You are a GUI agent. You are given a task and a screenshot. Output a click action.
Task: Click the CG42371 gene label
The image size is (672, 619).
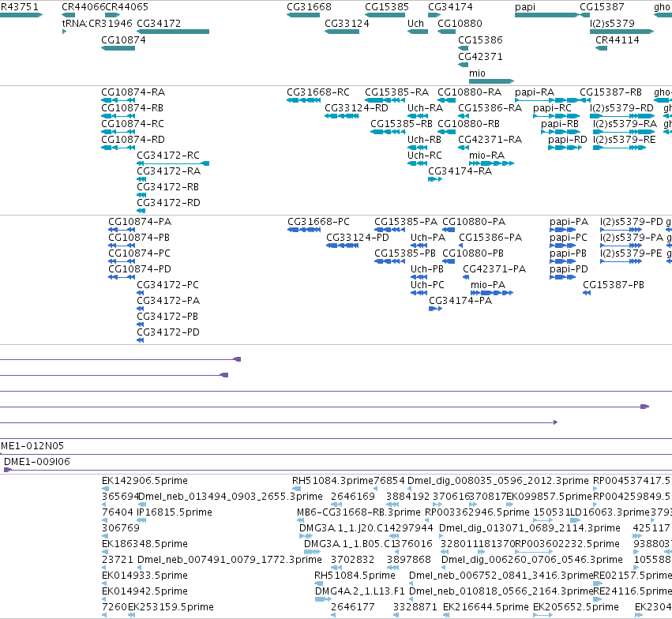[x=480, y=57]
